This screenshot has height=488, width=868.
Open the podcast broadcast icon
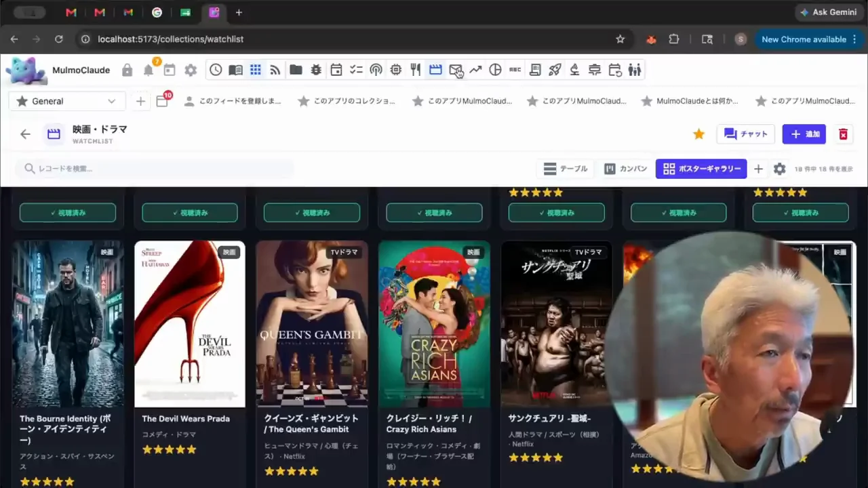point(376,70)
